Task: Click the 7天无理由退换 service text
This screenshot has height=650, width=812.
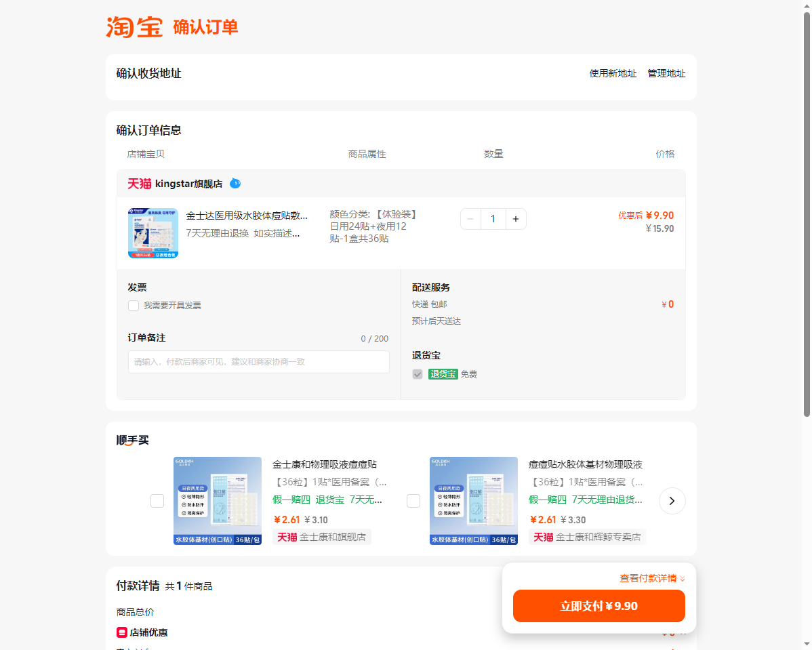Action: coord(218,233)
